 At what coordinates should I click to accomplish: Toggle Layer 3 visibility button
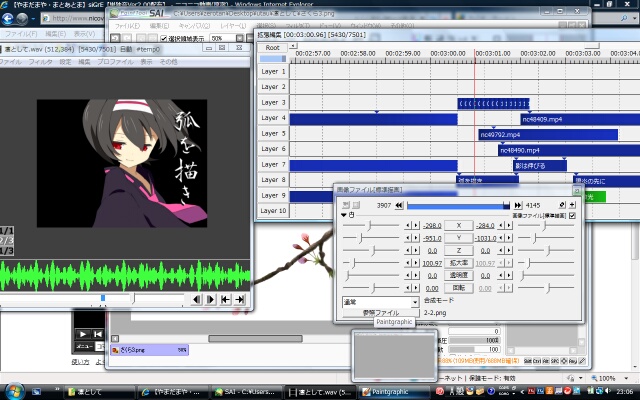[273, 102]
